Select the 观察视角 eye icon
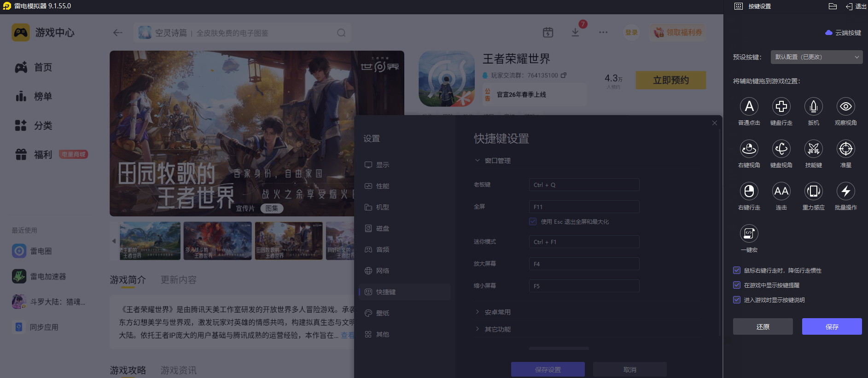 (846, 107)
